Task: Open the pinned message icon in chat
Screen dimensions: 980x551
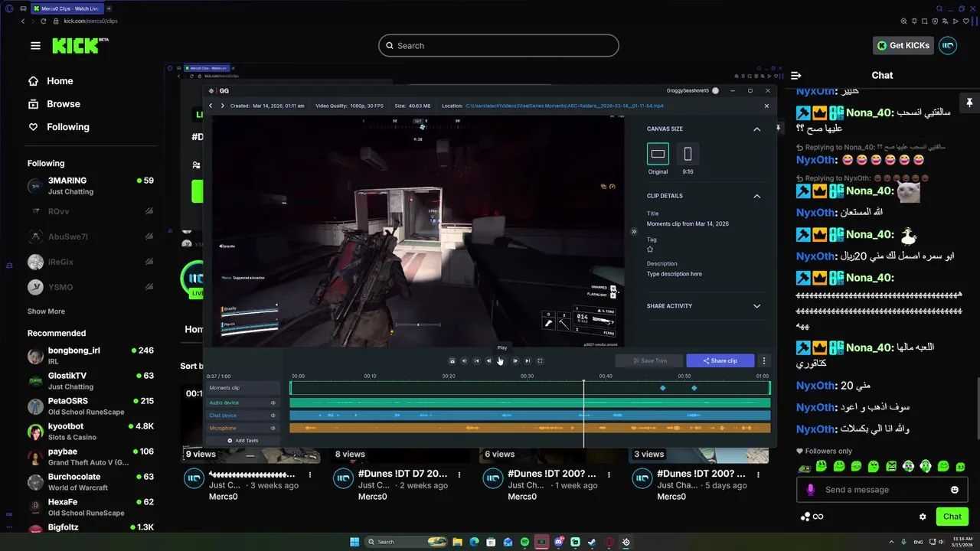Action: 969,103
